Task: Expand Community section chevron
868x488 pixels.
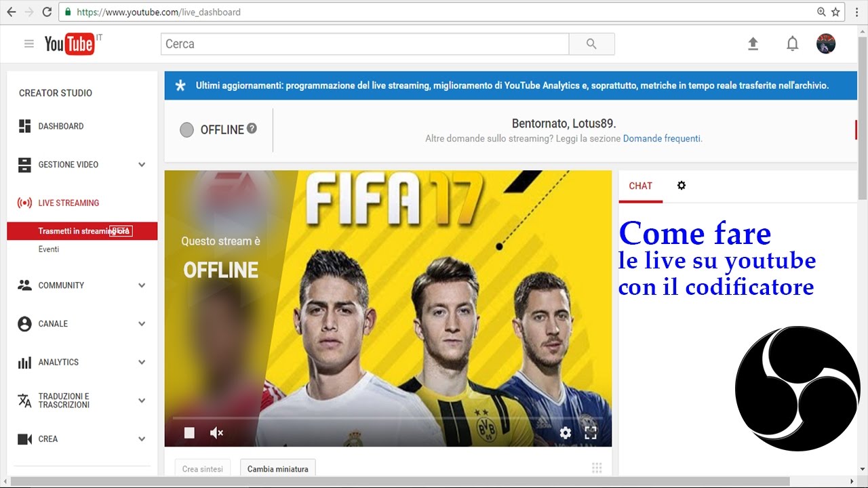Action: pyautogui.click(x=142, y=285)
